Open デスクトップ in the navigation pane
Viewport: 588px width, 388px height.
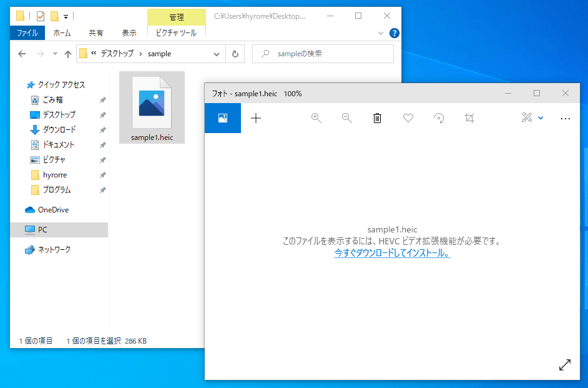tap(59, 114)
